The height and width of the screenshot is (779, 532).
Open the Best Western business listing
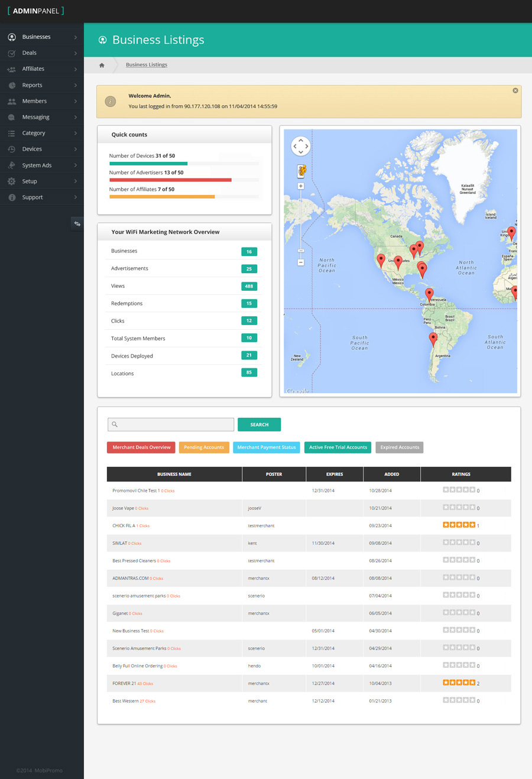125,701
